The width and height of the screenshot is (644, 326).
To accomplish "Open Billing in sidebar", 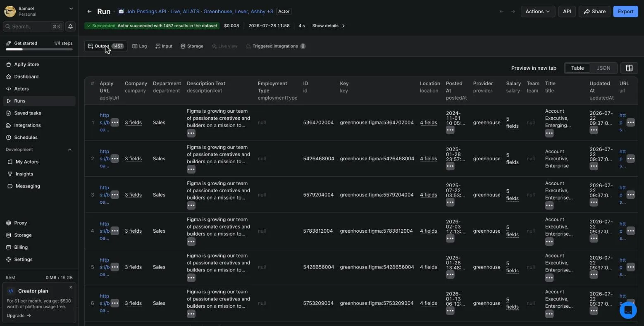I will click(21, 247).
